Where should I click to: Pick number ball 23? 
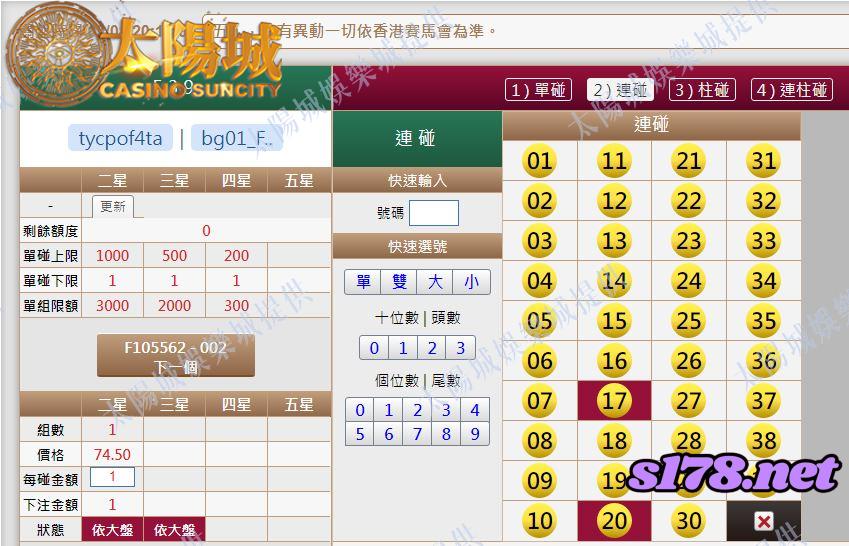tap(688, 241)
